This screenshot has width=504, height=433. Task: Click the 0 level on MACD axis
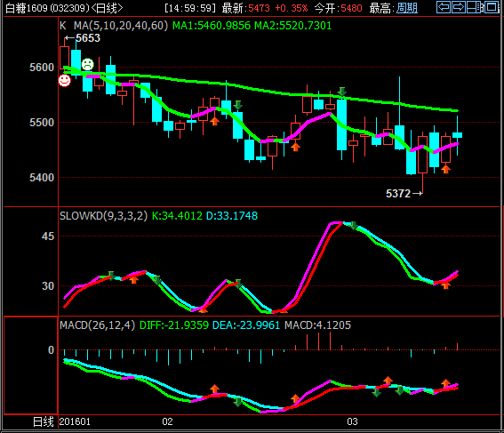pyautogui.click(x=51, y=350)
